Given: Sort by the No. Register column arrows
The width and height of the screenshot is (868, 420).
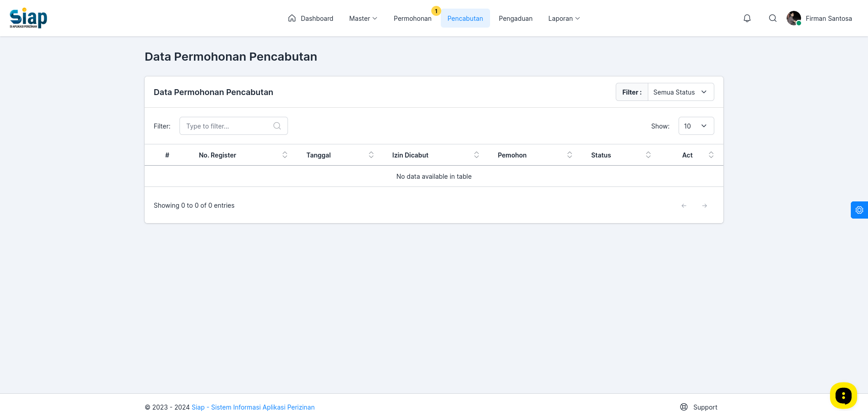Looking at the screenshot, I should (285, 155).
